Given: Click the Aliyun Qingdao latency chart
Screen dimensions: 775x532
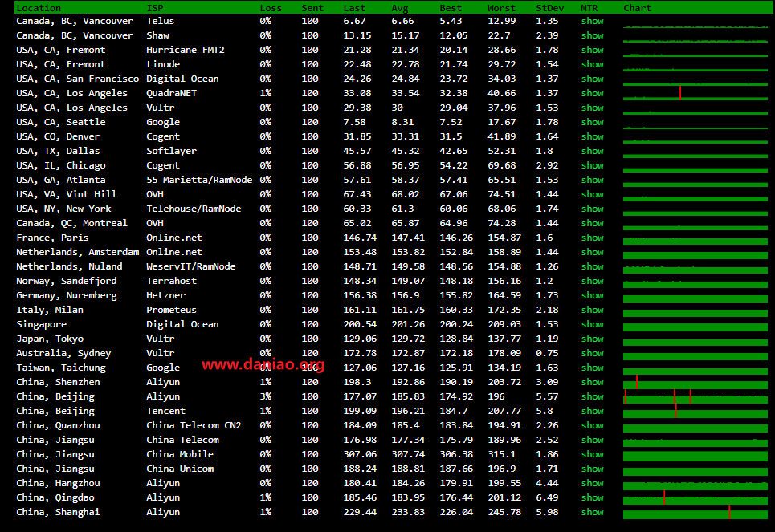Looking at the screenshot, I should [695, 498].
